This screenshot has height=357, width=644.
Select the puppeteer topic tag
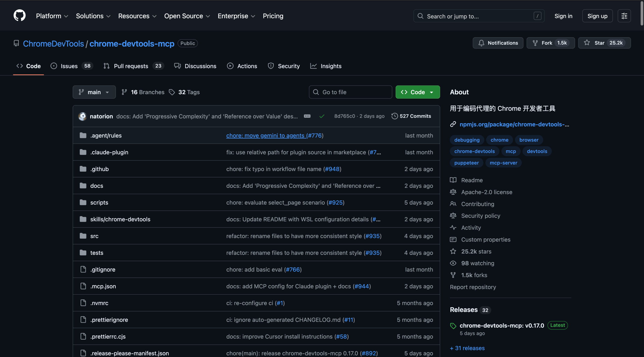(x=466, y=163)
